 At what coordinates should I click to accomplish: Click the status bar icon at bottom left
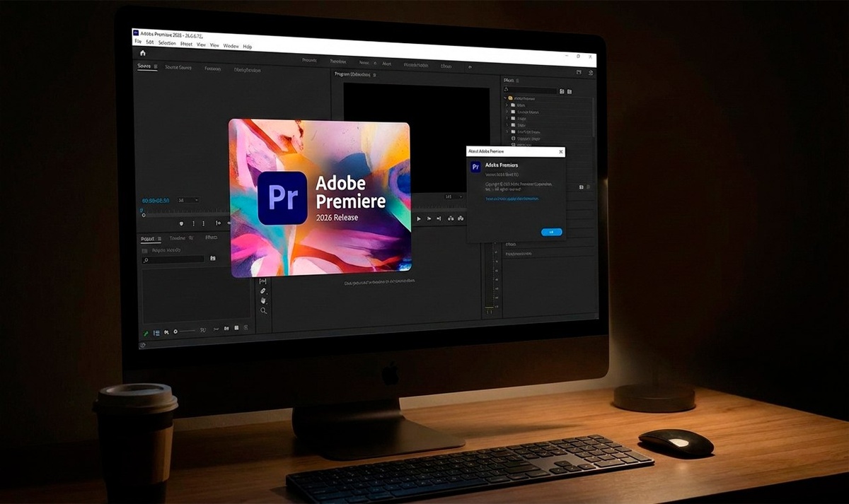[142, 344]
